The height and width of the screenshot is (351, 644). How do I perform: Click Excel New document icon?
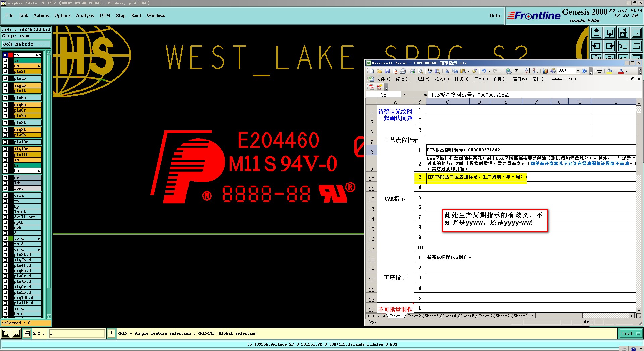372,71
